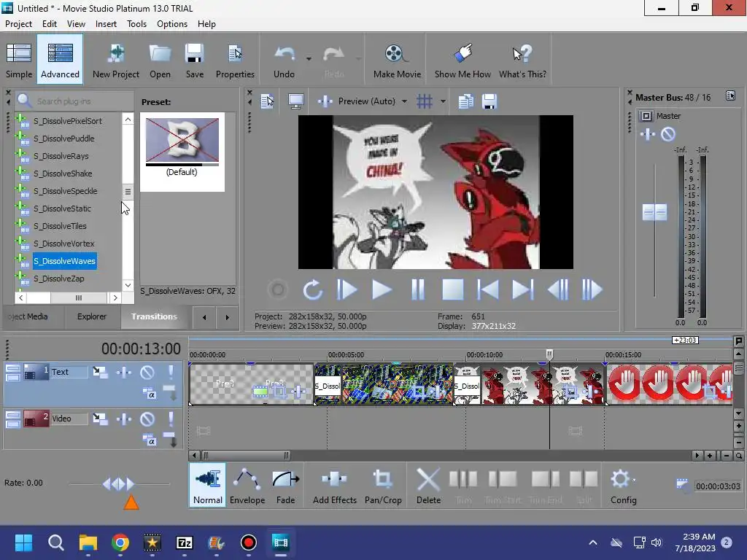Show next docked tabs arrow
The image size is (747, 560).
coord(227,317)
